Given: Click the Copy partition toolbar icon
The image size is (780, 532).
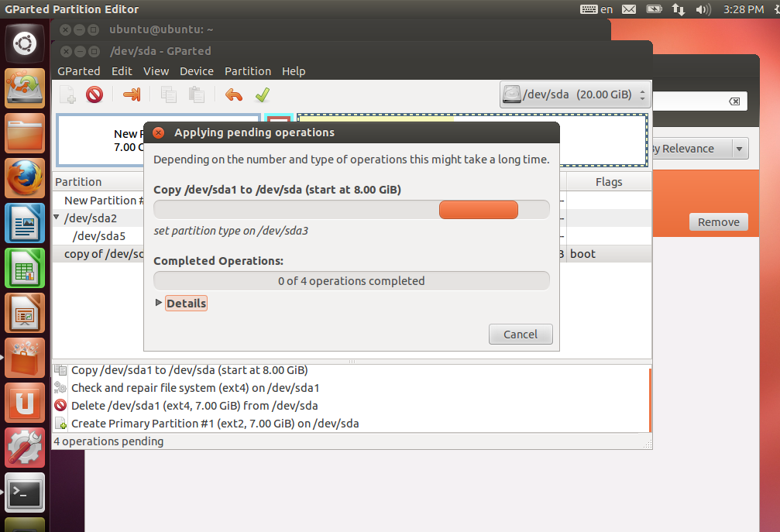Looking at the screenshot, I should point(169,94).
